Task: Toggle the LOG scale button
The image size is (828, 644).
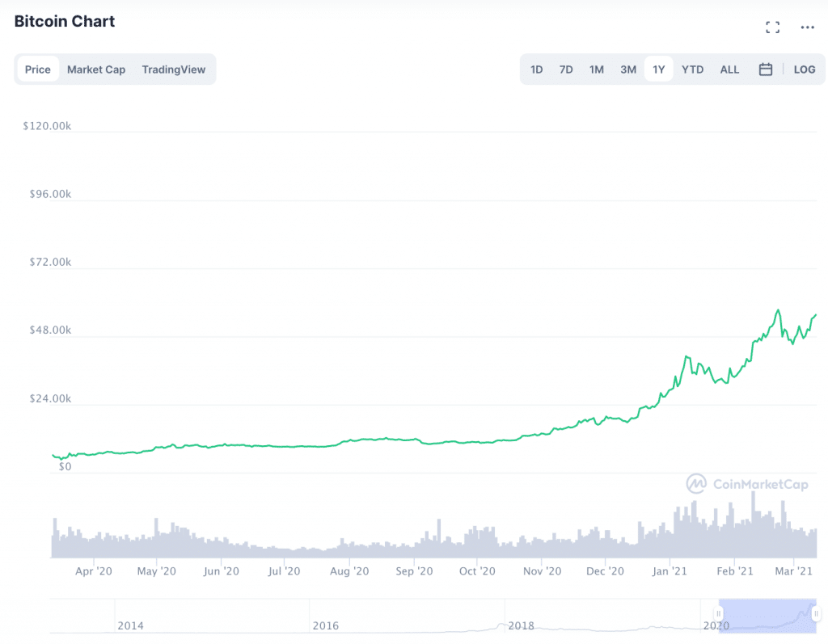Action: pos(805,69)
